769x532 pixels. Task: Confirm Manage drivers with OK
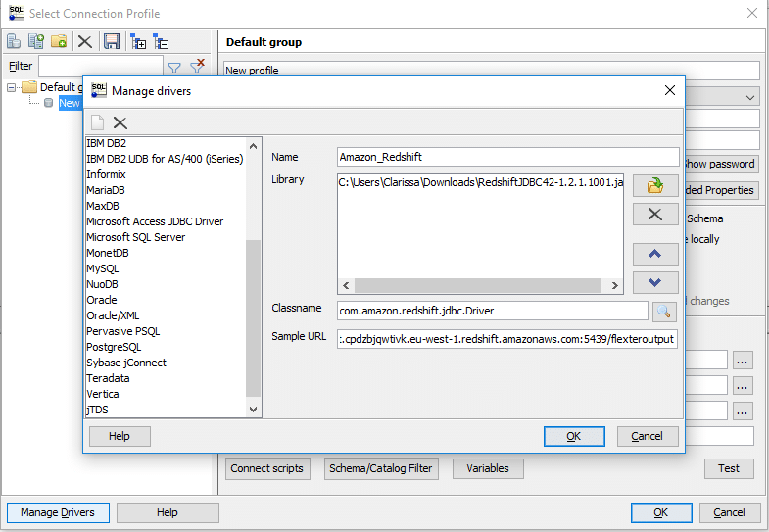pos(574,436)
